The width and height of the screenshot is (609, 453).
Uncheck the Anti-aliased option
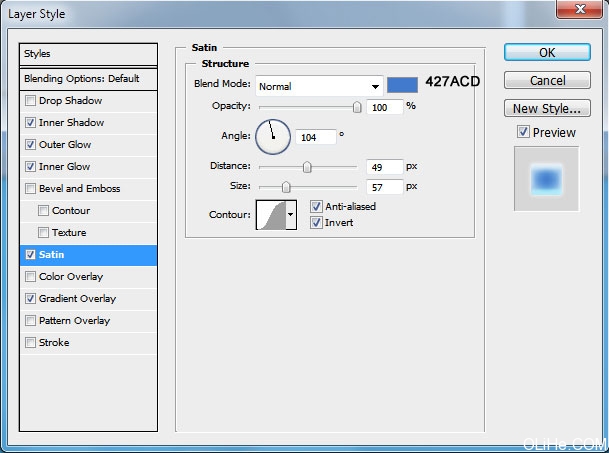tap(317, 207)
